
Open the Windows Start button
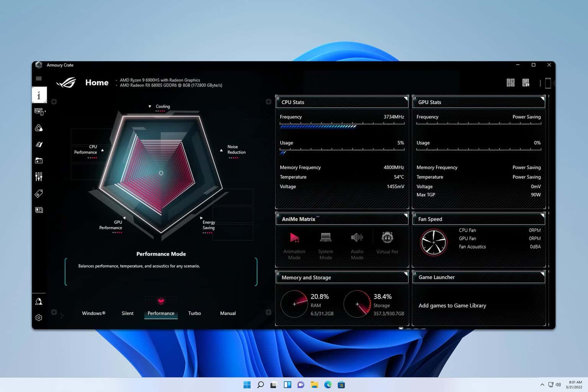247,385
